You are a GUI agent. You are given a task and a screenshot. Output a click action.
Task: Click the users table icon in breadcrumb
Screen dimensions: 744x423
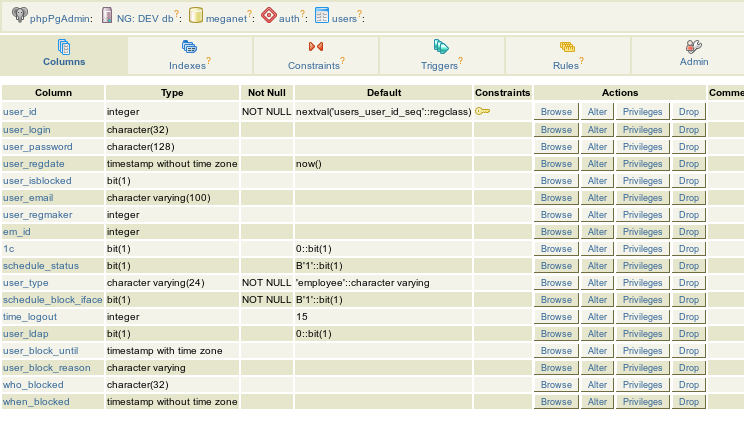point(322,15)
